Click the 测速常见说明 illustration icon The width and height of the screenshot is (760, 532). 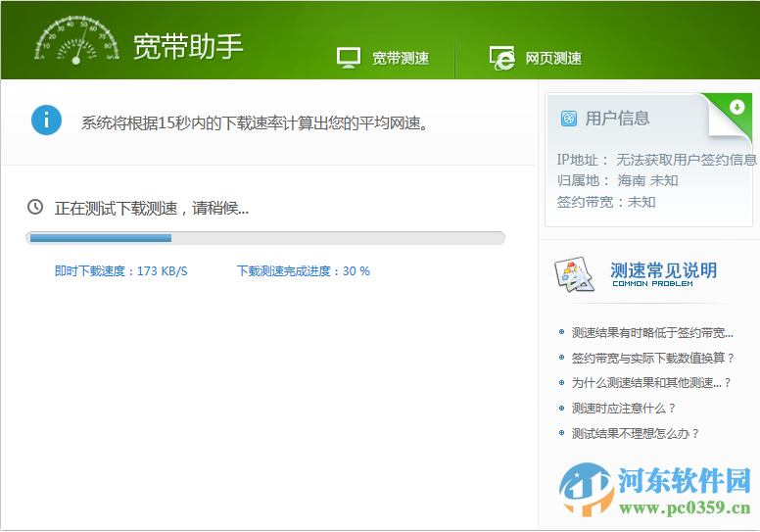pyautogui.click(x=574, y=274)
